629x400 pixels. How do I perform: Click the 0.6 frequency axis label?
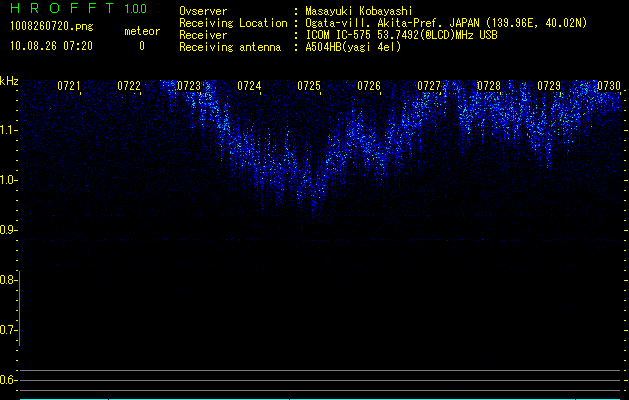coord(9,379)
